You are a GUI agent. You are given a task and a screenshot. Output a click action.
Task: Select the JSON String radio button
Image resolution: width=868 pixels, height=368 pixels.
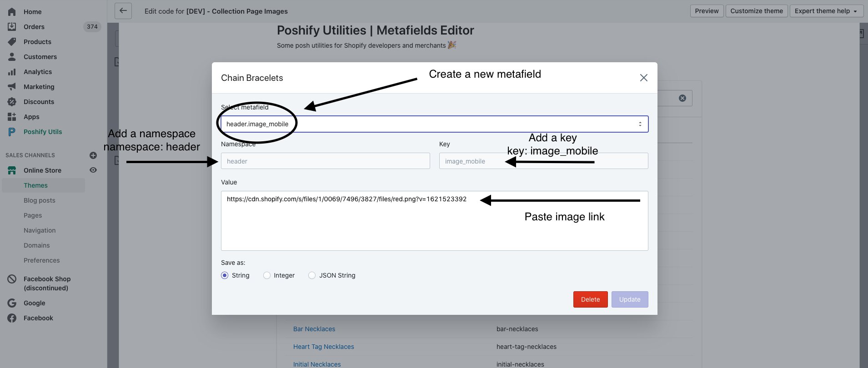pos(312,275)
